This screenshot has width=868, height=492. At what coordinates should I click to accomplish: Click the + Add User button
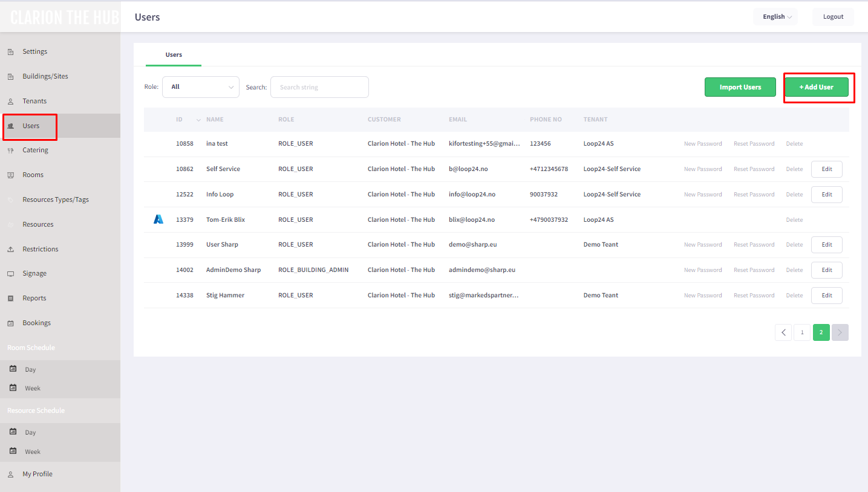coord(817,86)
